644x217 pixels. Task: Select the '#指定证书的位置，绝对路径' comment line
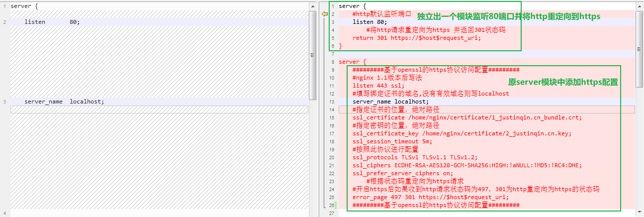point(396,109)
